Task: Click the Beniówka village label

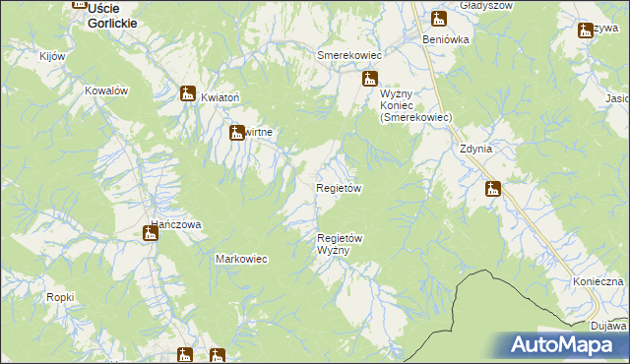Action: click(446, 39)
